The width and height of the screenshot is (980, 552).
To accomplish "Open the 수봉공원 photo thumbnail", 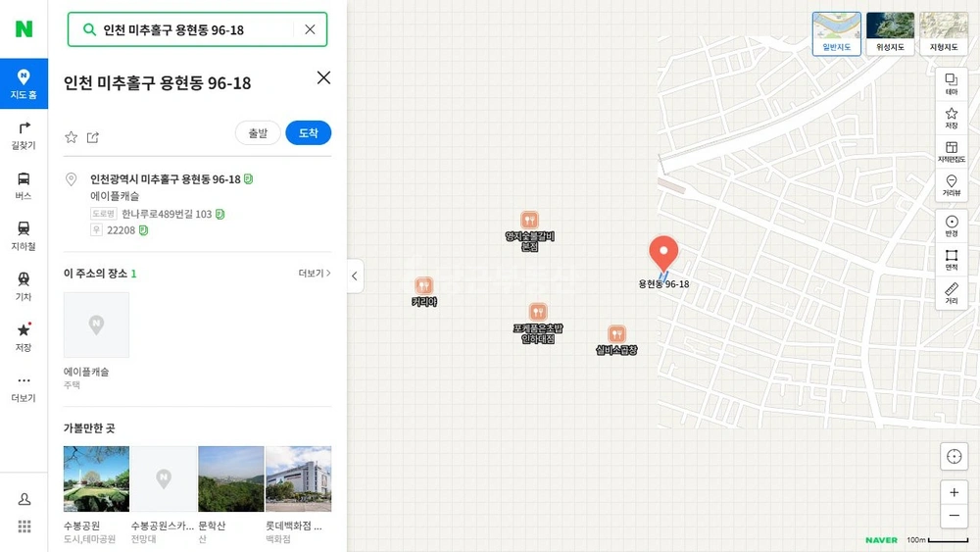I will [x=96, y=478].
